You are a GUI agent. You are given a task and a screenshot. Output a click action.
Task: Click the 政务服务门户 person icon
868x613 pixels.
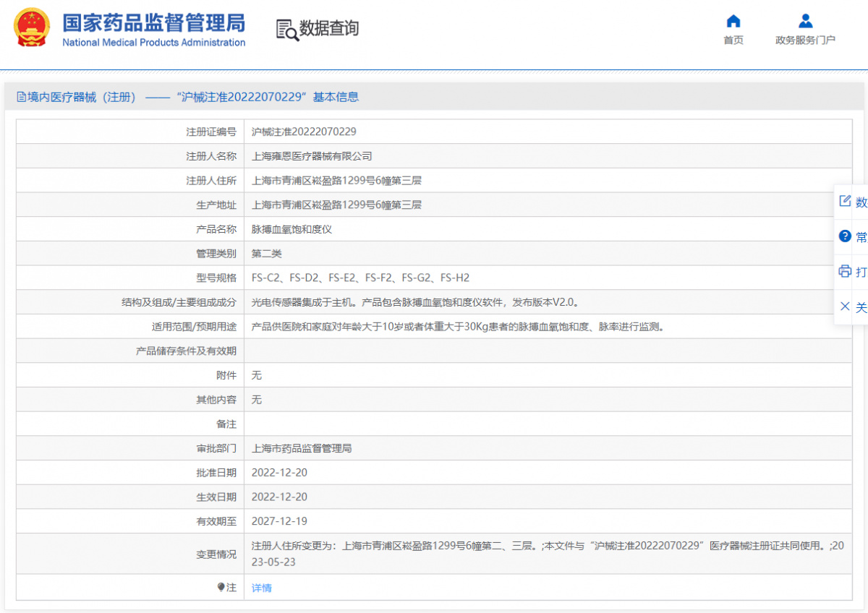[x=805, y=21]
